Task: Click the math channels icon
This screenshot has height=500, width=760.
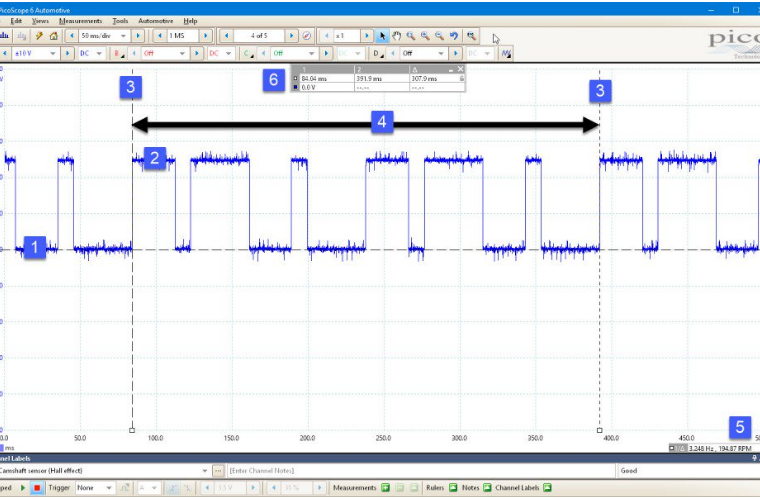Action: pyautogui.click(x=506, y=53)
